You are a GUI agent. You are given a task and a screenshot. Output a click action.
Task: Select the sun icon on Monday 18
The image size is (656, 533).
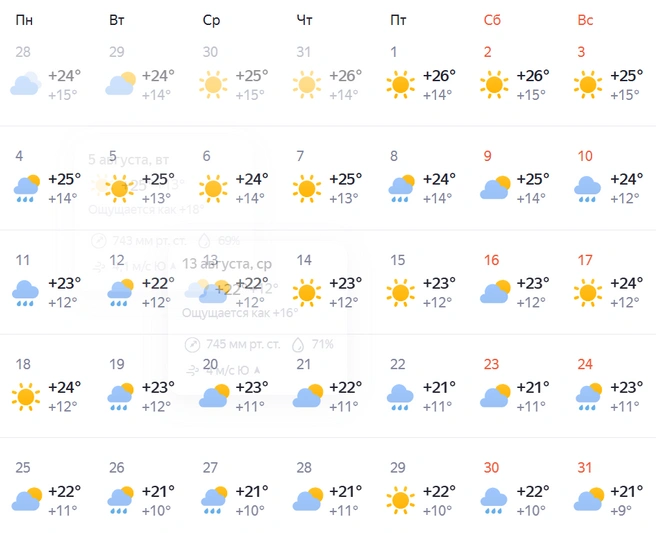coord(26,397)
